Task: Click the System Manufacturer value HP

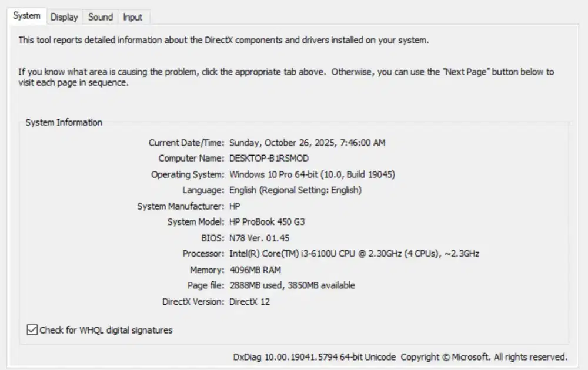Action: pyautogui.click(x=234, y=206)
